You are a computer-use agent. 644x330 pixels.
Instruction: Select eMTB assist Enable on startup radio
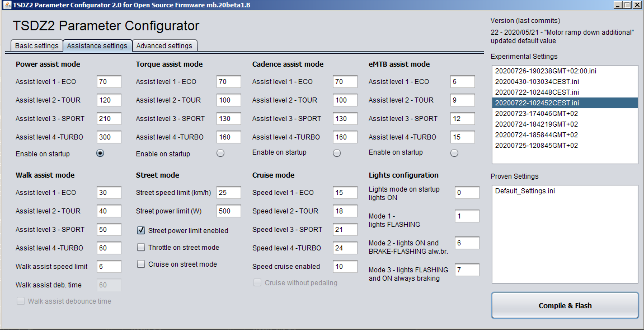(x=454, y=153)
